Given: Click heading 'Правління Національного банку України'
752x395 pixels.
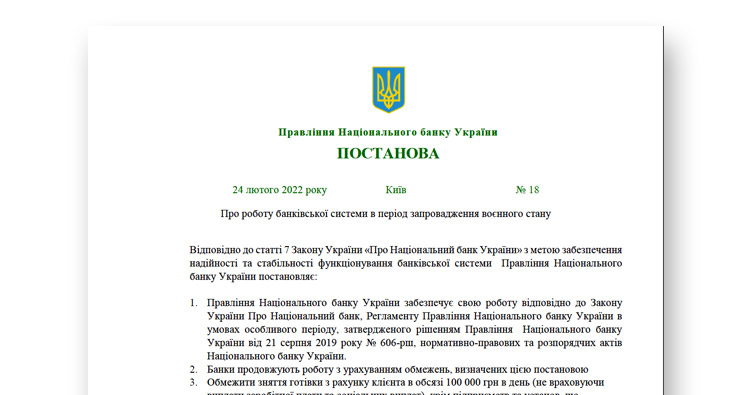Looking at the screenshot, I should (x=388, y=132).
